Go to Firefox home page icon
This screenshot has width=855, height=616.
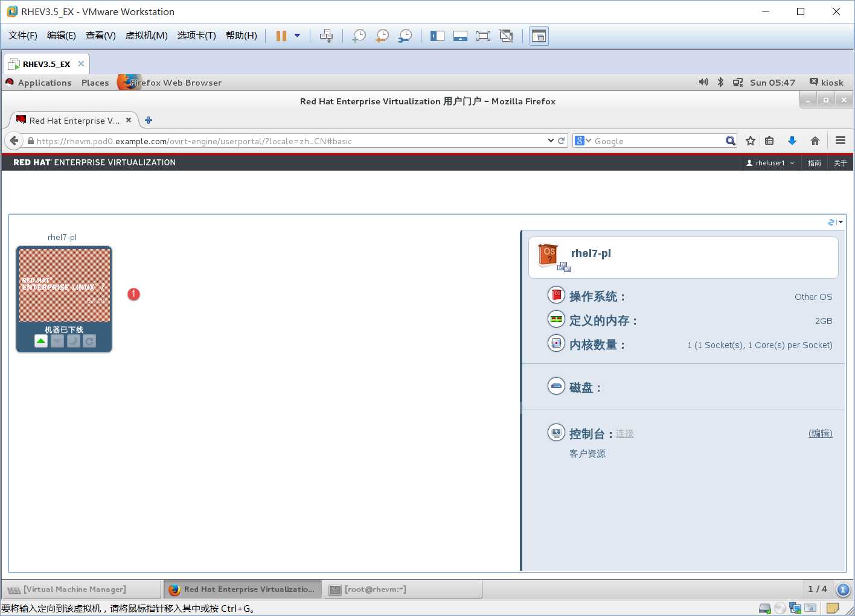(815, 141)
